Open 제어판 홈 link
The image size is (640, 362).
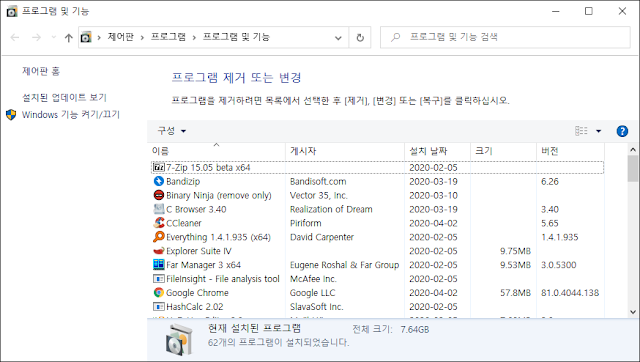41,71
